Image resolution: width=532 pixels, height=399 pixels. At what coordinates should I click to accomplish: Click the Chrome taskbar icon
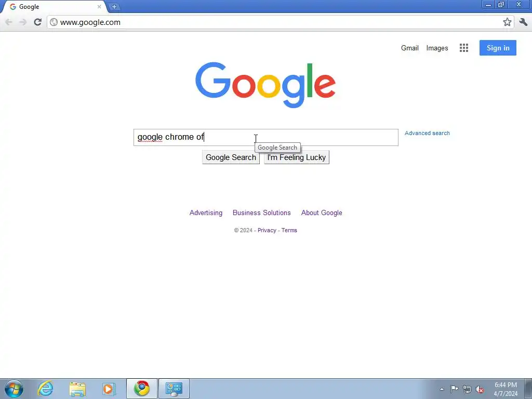[142, 389]
